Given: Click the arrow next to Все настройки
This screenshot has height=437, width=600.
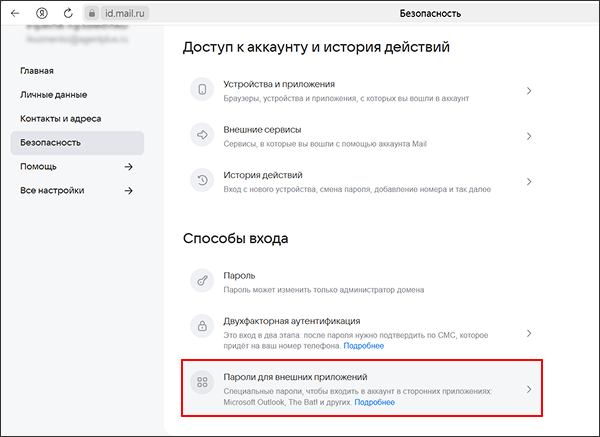Looking at the screenshot, I should click(129, 190).
